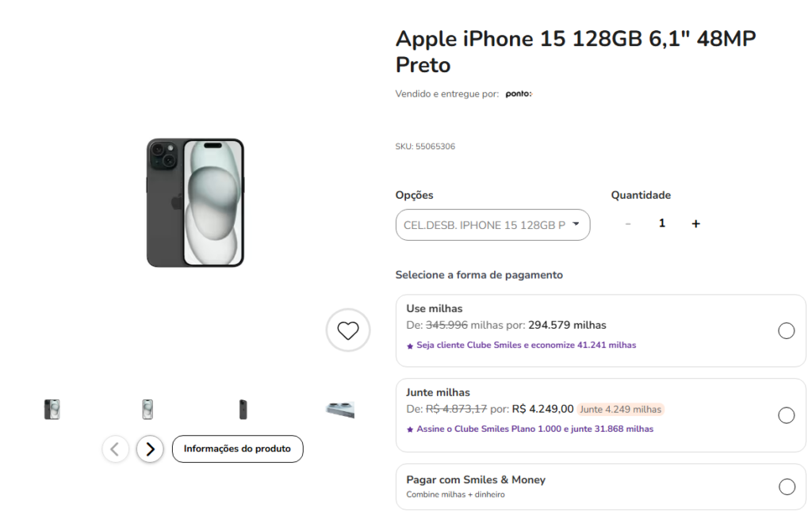The image size is (812, 515).
Task: Click the quantity value field
Action: click(662, 223)
